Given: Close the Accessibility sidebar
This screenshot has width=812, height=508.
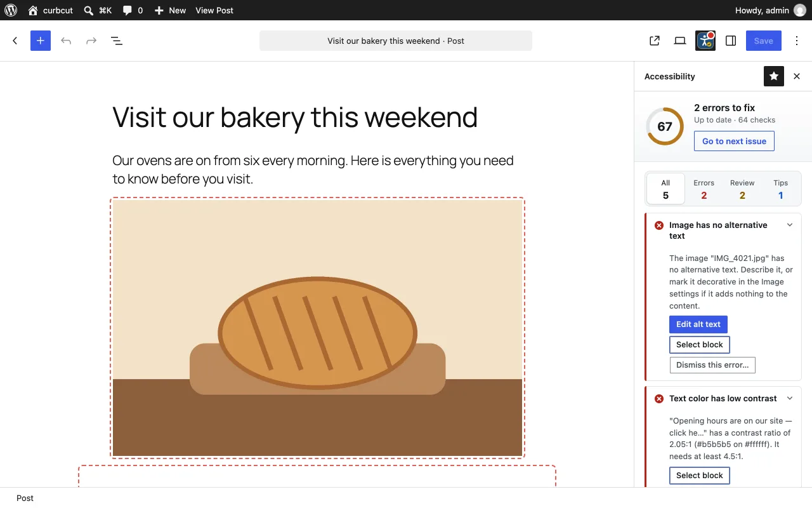Looking at the screenshot, I should point(797,76).
